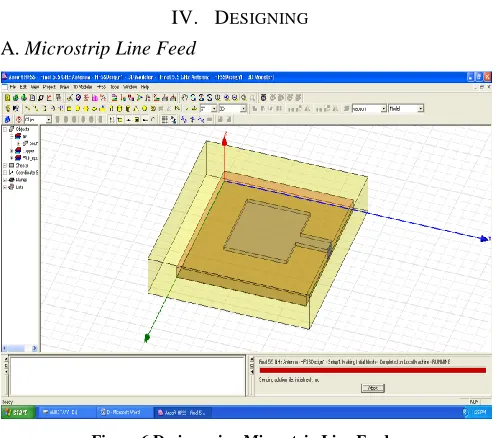Click the Ansoft HFSS taskbar item
The height and width of the screenshot is (438, 496).
(183, 413)
